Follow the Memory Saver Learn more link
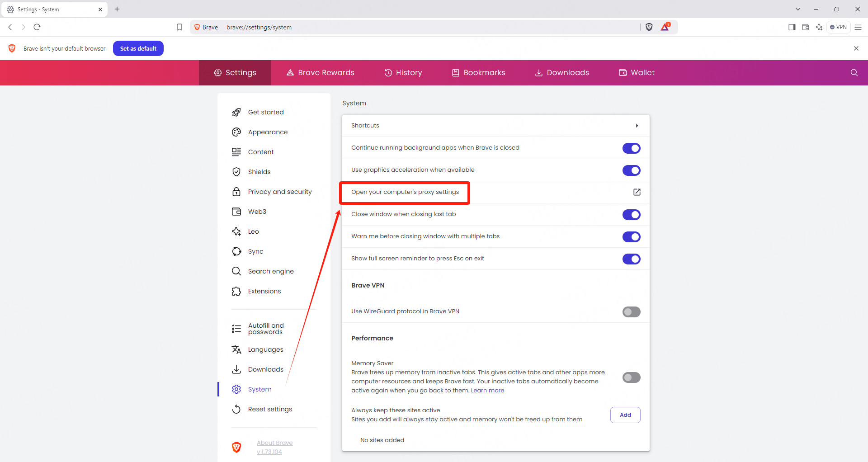This screenshot has width=868, height=462. tap(487, 391)
